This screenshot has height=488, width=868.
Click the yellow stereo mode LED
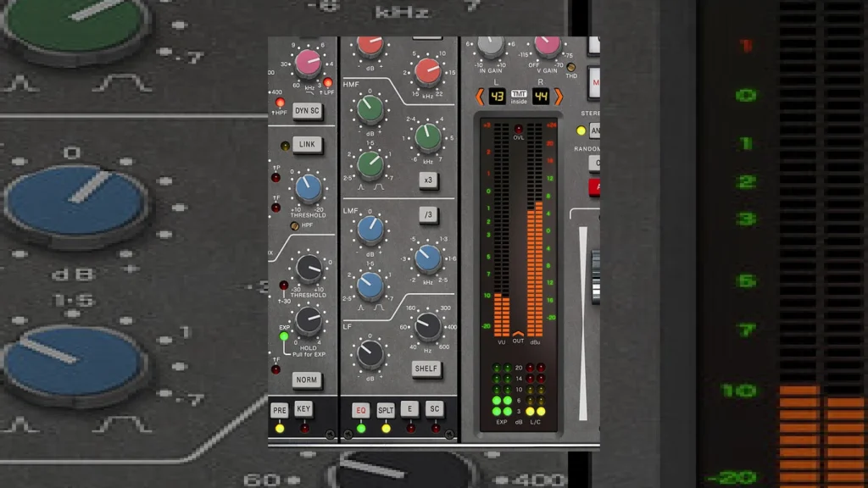tap(581, 131)
